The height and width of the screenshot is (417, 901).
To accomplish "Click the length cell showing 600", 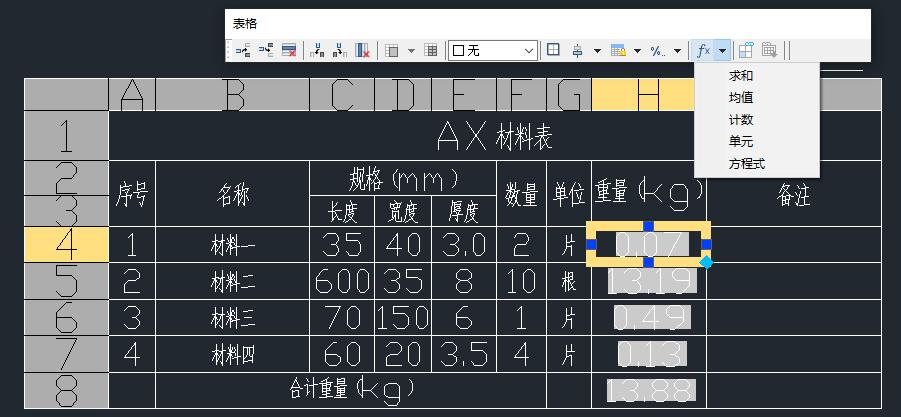I will (x=342, y=281).
